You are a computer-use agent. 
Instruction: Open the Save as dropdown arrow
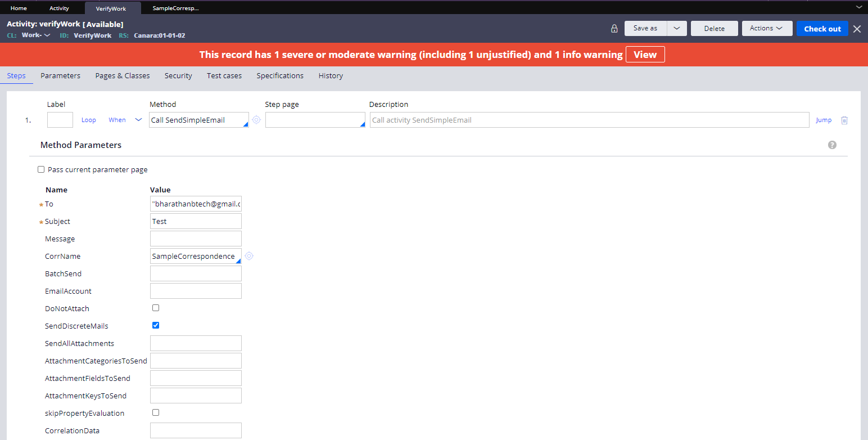click(x=677, y=28)
